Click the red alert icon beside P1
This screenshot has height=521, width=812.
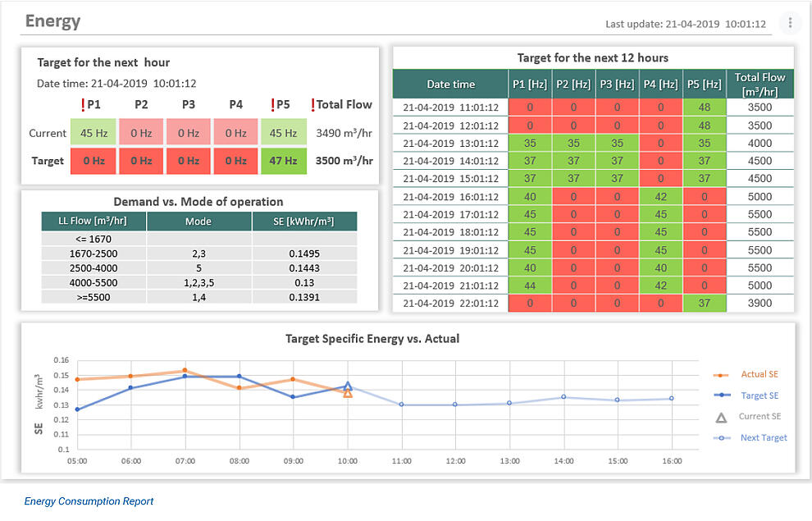[83, 105]
